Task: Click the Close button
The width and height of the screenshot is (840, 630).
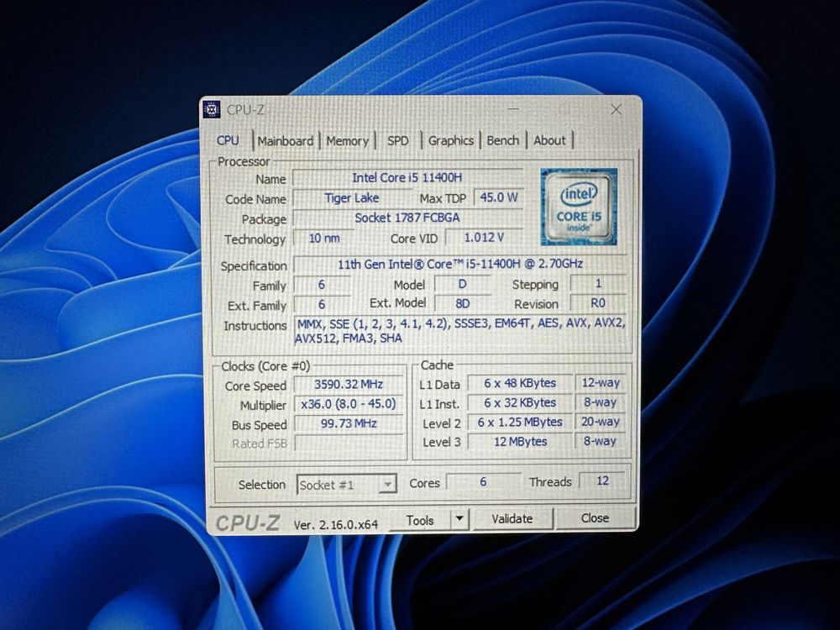Action: click(595, 518)
